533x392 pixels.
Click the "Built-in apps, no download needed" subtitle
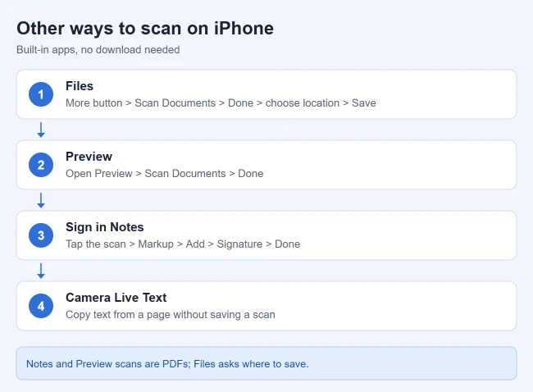pos(98,50)
